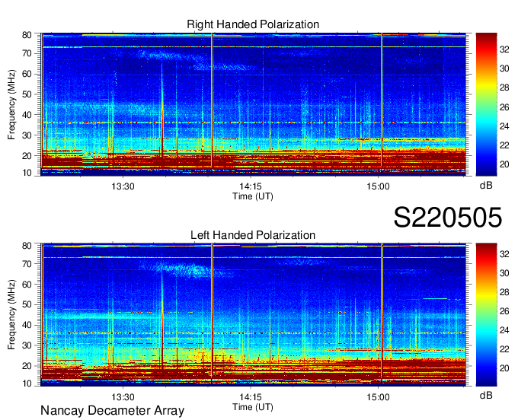This screenshot has width=518, height=420.
Task: Click the 80 frequency tick on upper plot
Action: [x=27, y=35]
